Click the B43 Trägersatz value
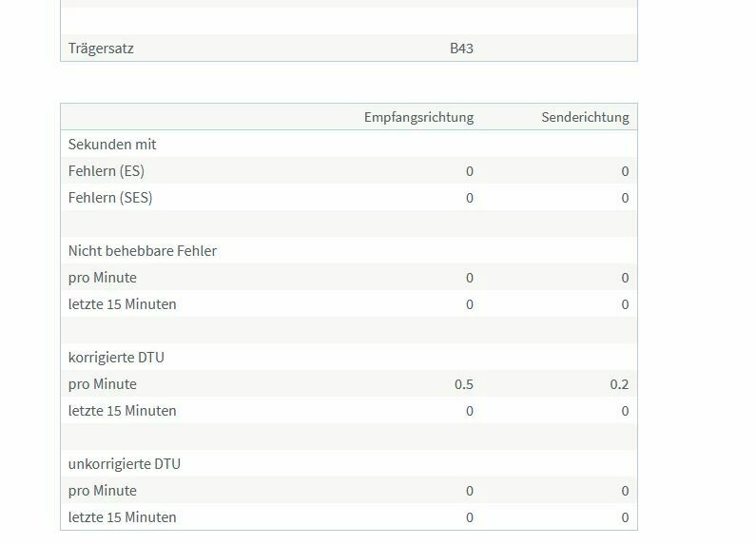 461,49
